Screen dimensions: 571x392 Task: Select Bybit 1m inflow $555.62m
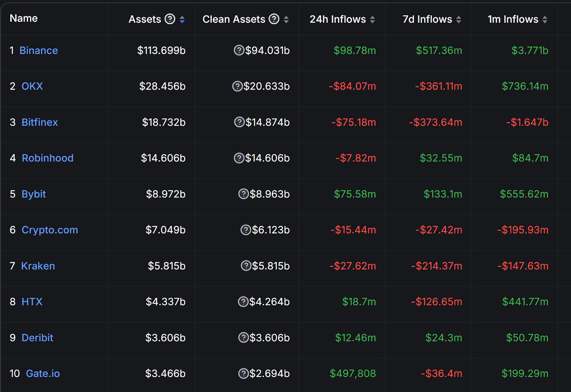pos(524,194)
